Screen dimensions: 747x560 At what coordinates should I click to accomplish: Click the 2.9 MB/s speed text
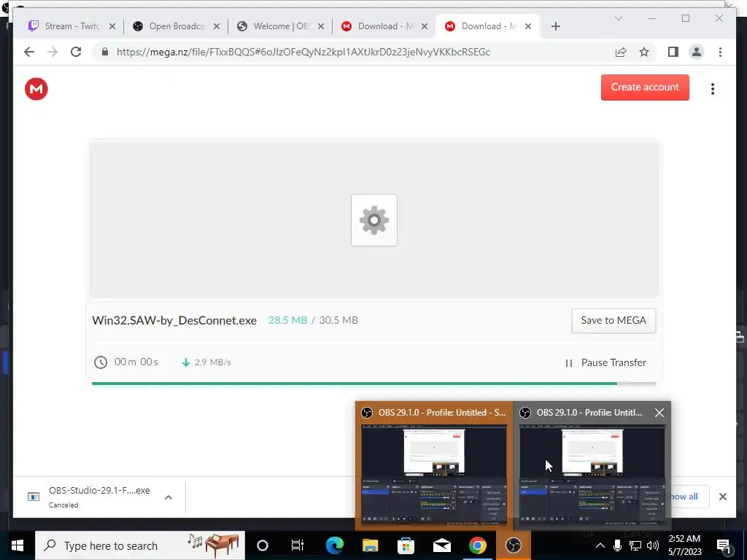(212, 362)
